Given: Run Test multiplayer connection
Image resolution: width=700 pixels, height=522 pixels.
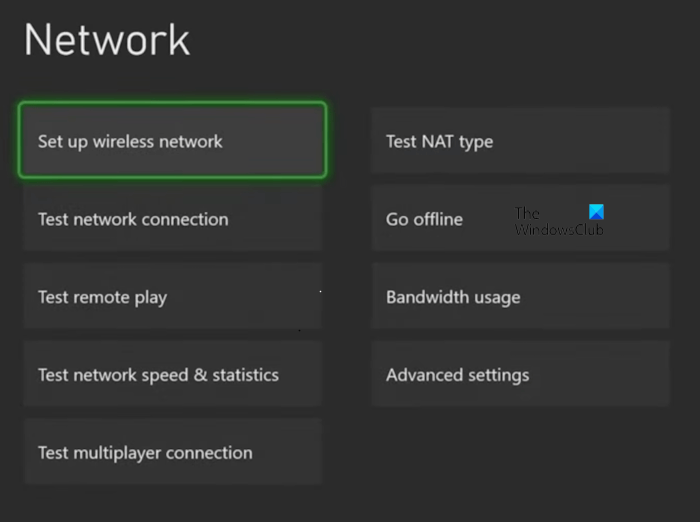Looking at the screenshot, I should point(172,453).
